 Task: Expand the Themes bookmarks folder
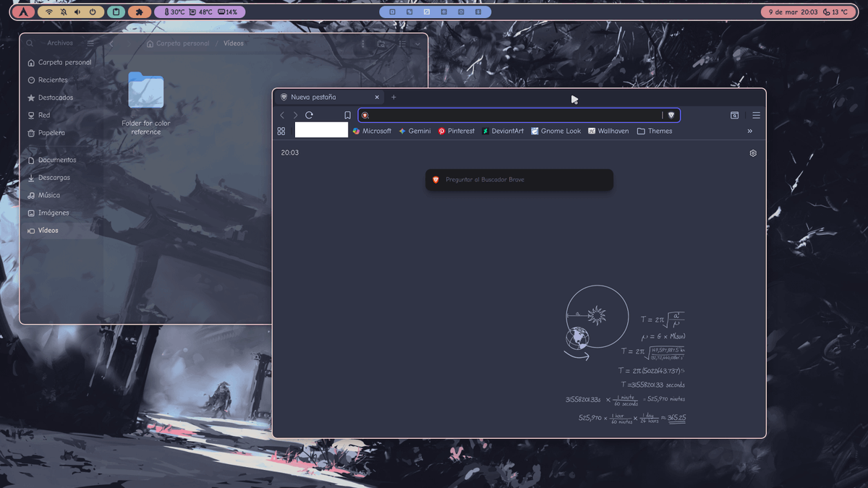pyautogui.click(x=655, y=131)
